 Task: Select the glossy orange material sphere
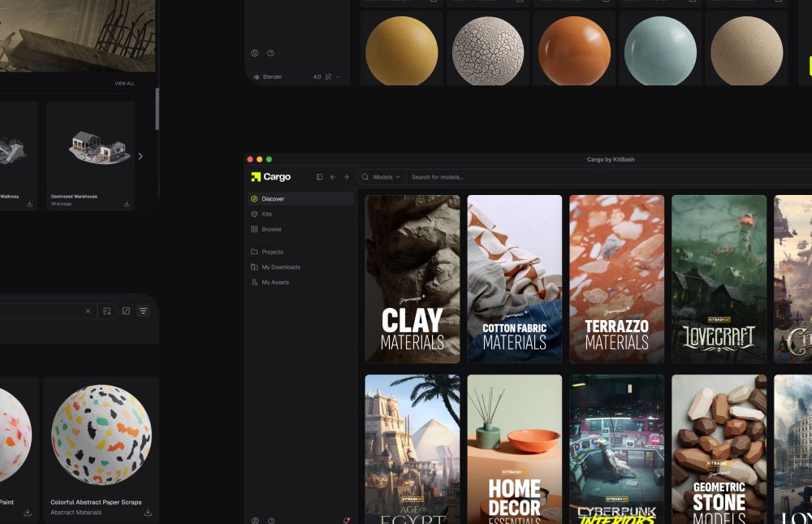pyautogui.click(x=574, y=51)
